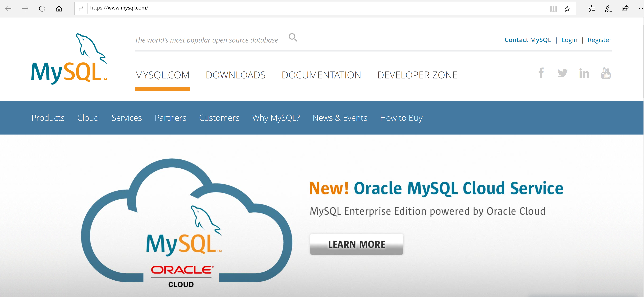The height and width of the screenshot is (297, 644).
Task: Open MySQL's YouTube channel
Action: [x=606, y=73]
